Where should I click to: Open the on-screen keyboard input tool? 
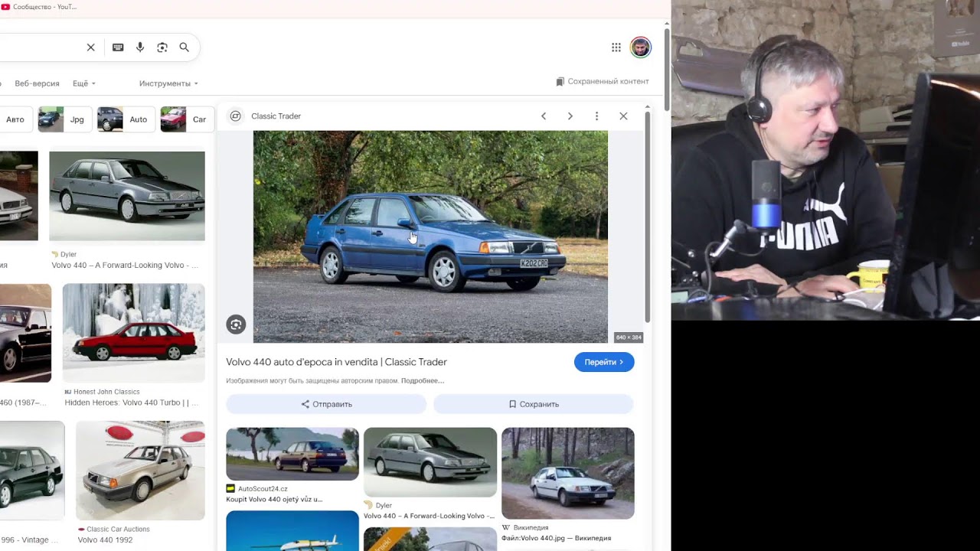pos(118,47)
